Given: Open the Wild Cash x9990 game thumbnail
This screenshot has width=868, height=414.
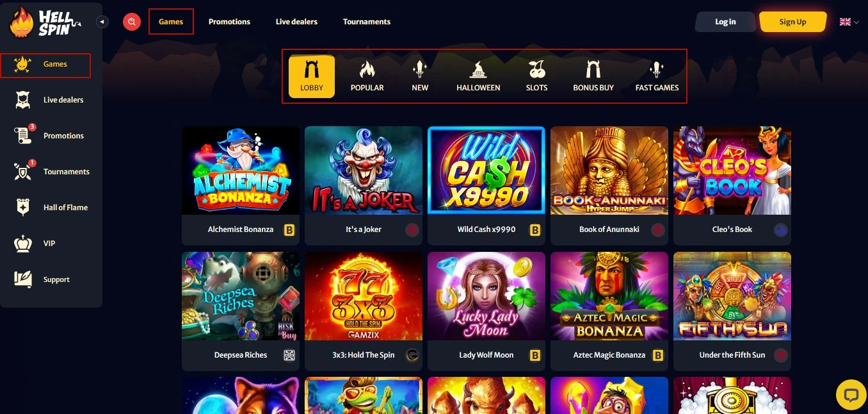Looking at the screenshot, I should coord(486,170).
